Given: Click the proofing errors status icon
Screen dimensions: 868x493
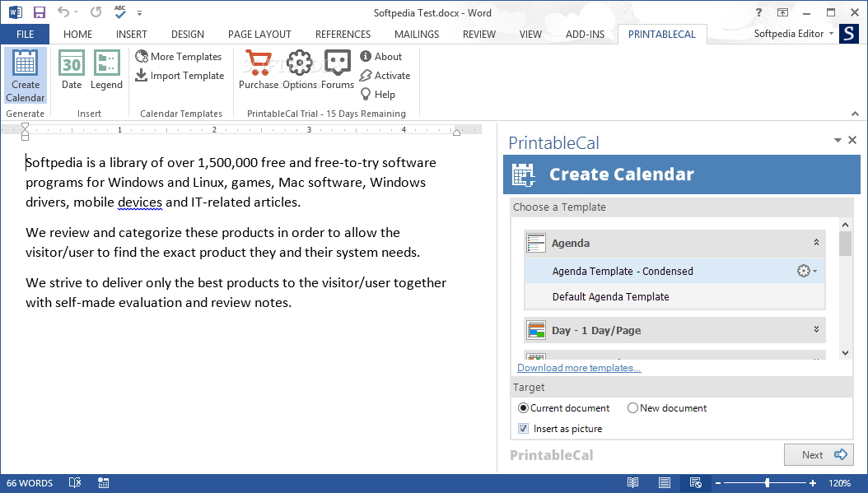Looking at the screenshot, I should coord(75,483).
